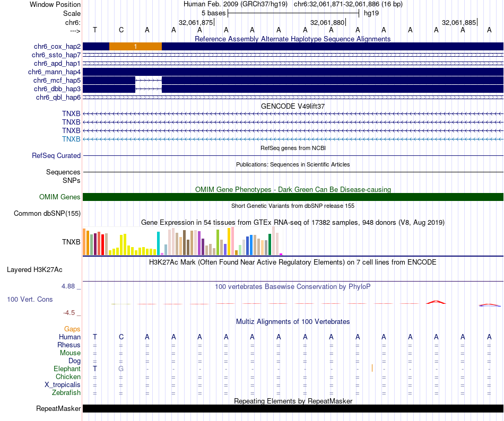The width and height of the screenshot is (504, 421).
Task: Click the SNPs track label
Action: point(72,180)
